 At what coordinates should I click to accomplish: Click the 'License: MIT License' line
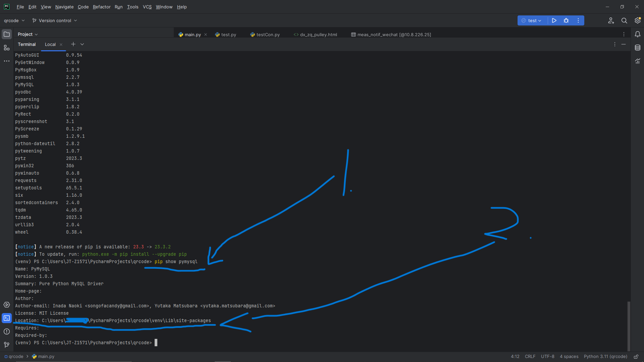(x=42, y=313)
